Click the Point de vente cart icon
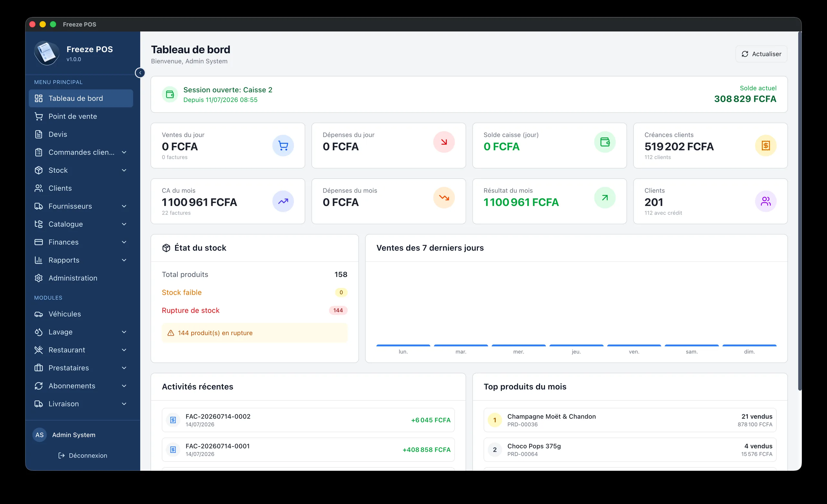The width and height of the screenshot is (827, 504). click(x=38, y=117)
